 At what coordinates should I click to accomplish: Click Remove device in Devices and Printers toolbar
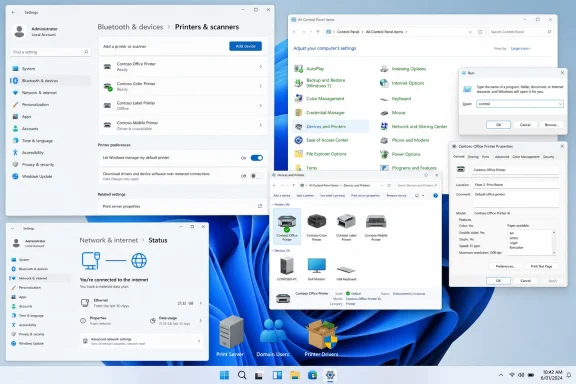coord(396,195)
